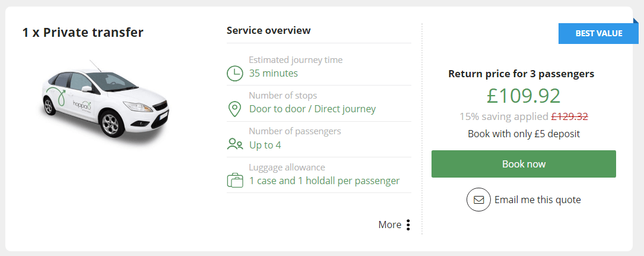This screenshot has width=644, height=256.
Task: Select the 1 x Private transfer heading
Action: point(83,33)
